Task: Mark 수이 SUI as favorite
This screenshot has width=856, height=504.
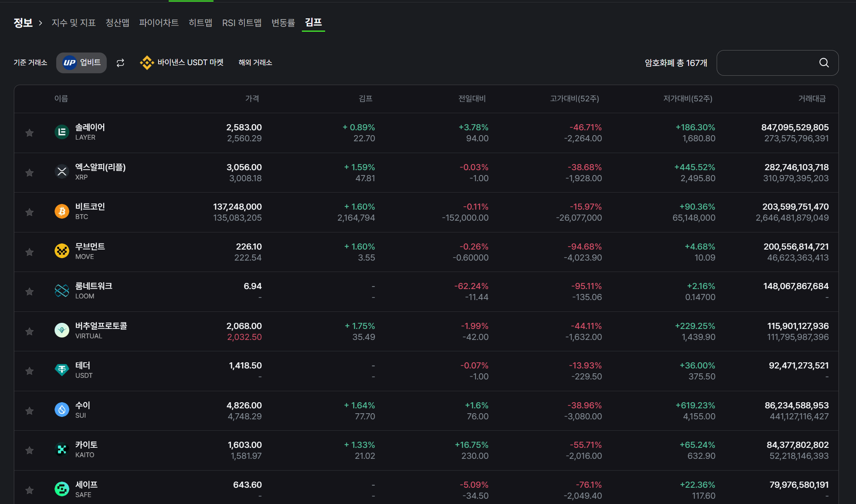Action: point(29,411)
